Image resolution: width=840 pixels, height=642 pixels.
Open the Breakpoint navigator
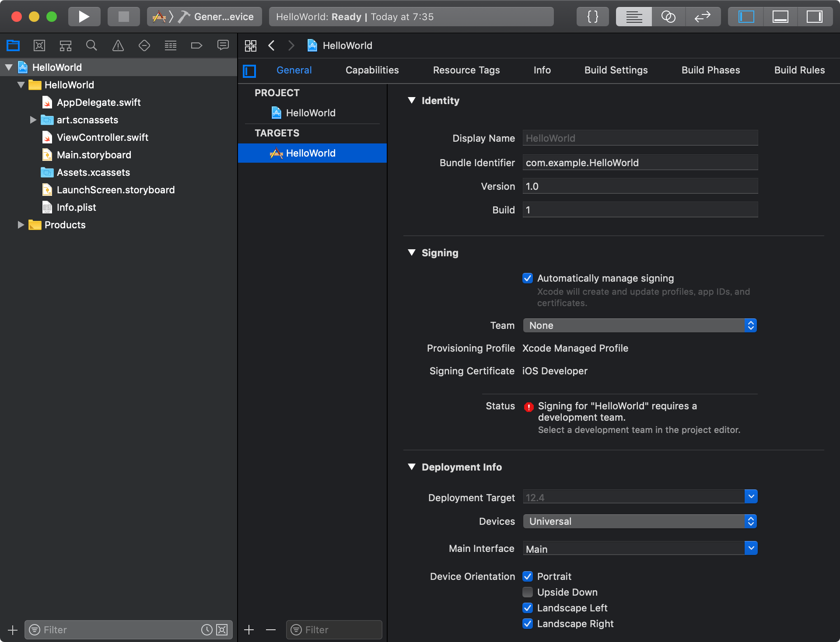point(197,45)
